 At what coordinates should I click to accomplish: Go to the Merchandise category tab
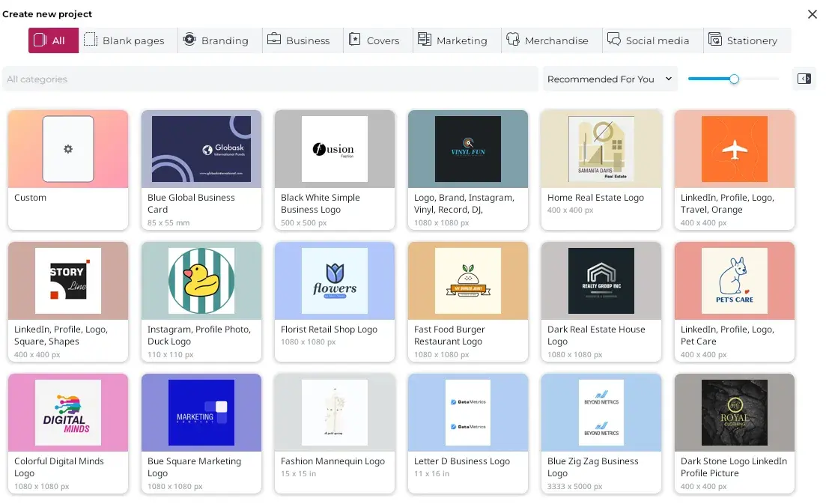tap(547, 40)
